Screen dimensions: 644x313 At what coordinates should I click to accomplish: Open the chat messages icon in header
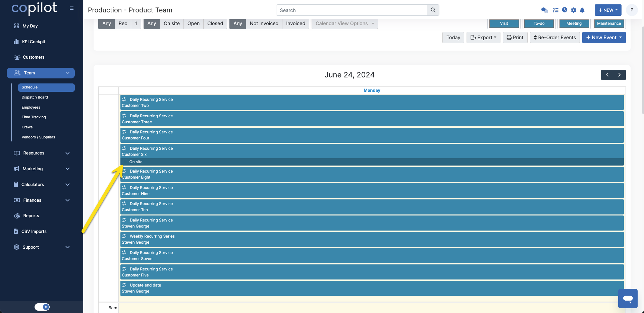(544, 10)
